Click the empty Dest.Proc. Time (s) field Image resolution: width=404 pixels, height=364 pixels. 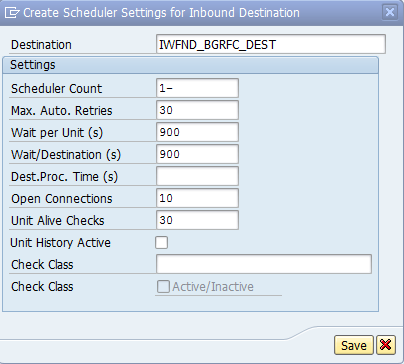197,176
